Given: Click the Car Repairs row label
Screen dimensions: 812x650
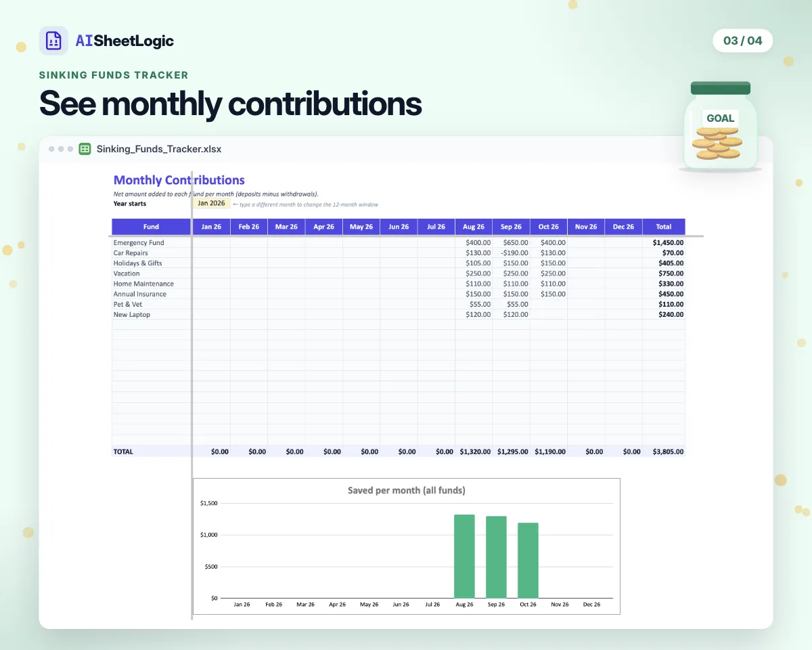Looking at the screenshot, I should coord(131,253).
